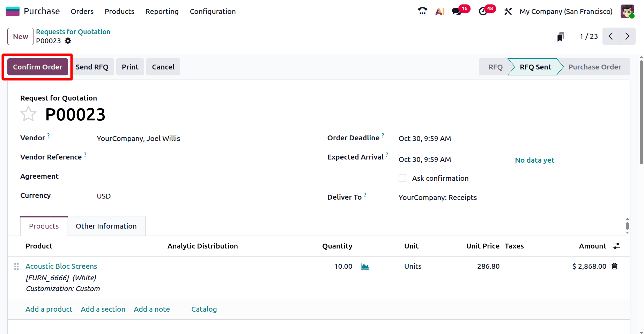
Task: Open the Discuss messages panel
Action: coord(456,11)
